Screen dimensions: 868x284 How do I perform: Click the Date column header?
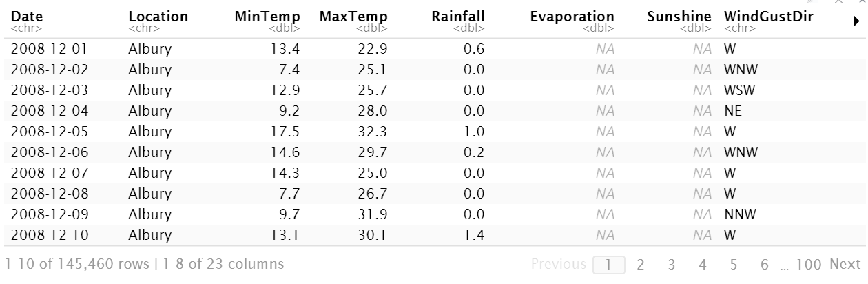click(x=25, y=17)
